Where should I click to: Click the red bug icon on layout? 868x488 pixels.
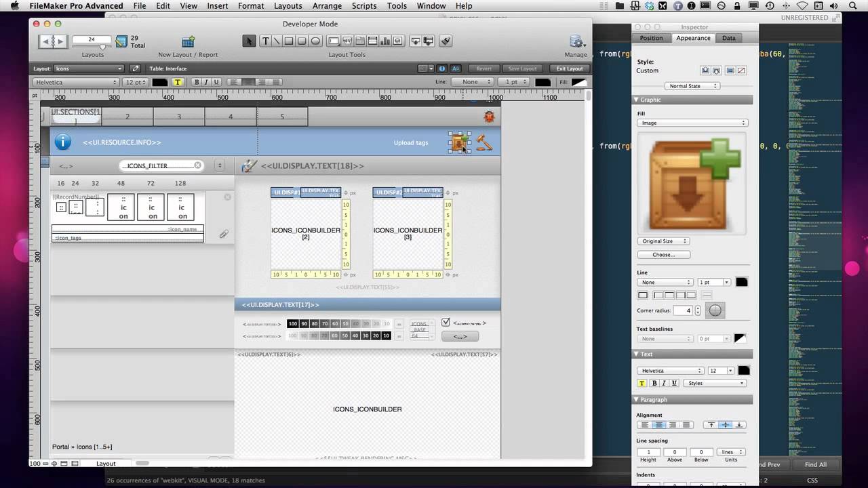tap(489, 117)
